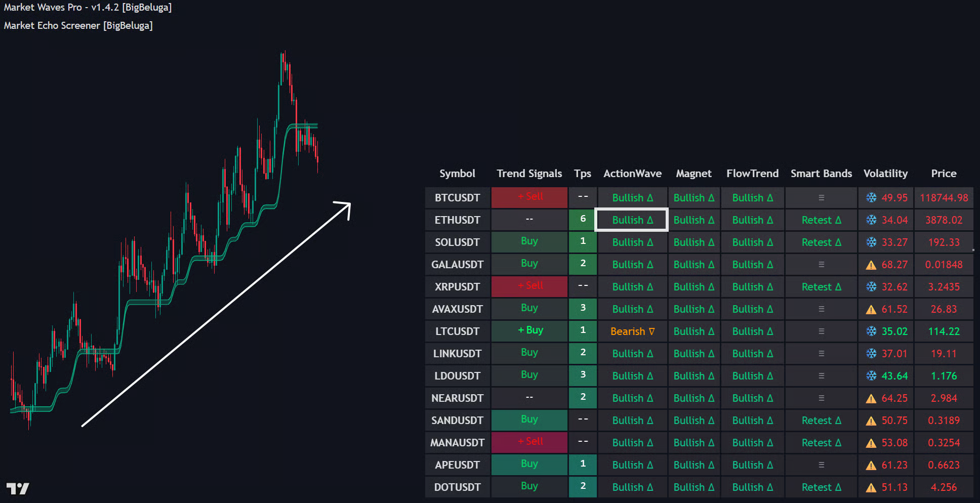Viewport: 980px width, 503px height.
Task: Click the + Buy signal for LTCUSDT
Action: click(529, 330)
